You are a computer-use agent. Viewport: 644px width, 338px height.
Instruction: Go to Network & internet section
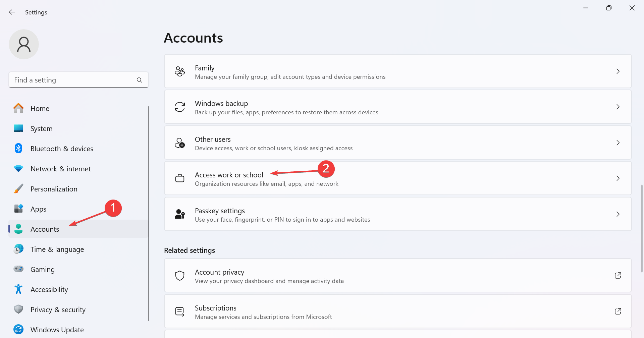(x=60, y=169)
